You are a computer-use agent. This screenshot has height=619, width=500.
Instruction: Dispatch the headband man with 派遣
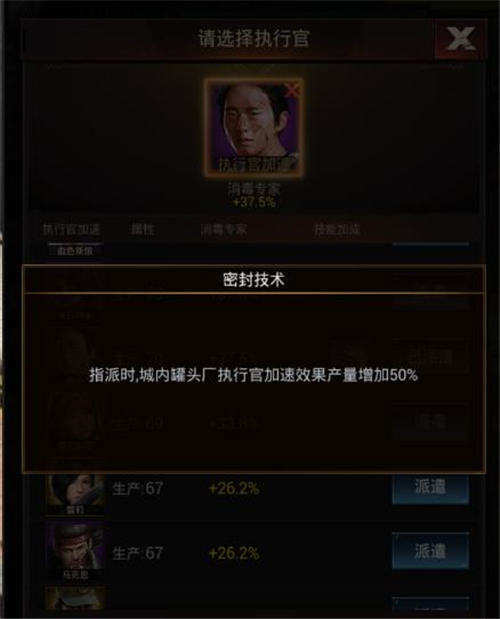431,551
